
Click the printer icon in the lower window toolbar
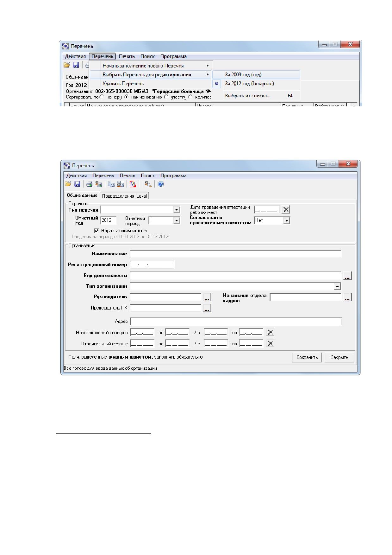click(x=89, y=184)
